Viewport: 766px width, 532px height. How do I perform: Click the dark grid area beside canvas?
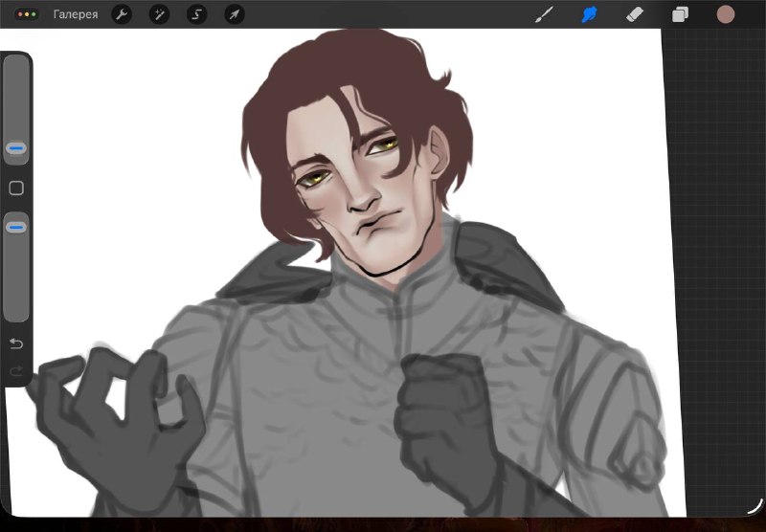pyautogui.click(x=718, y=244)
